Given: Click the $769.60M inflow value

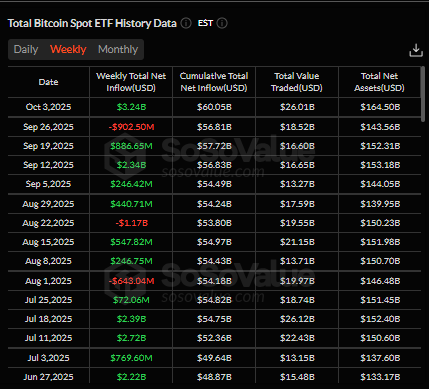Looking at the screenshot, I should (131, 358).
